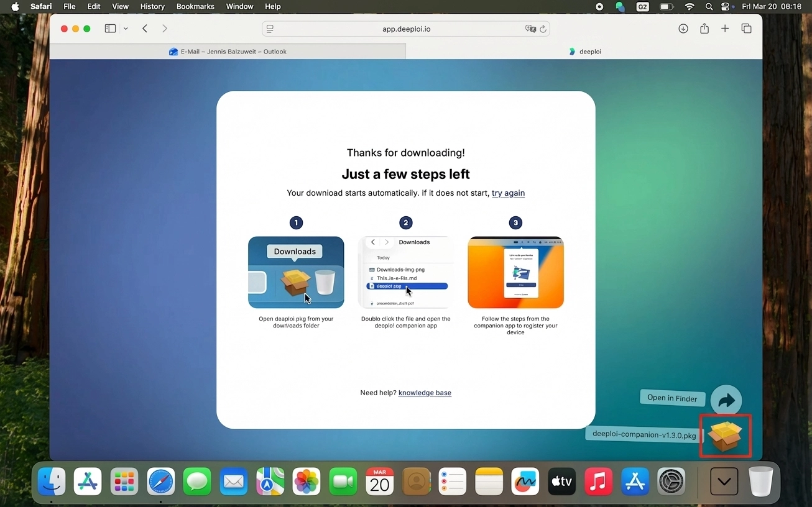Open the History menu
This screenshot has height=507, width=812.
(152, 6)
